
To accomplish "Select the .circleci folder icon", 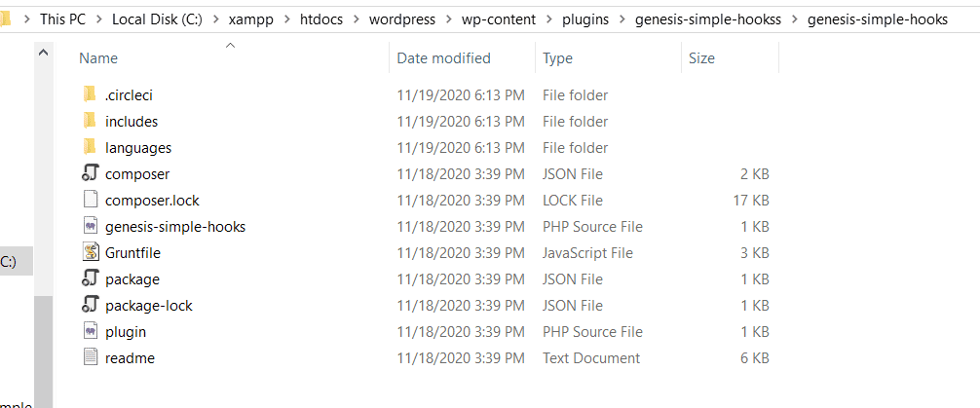I will [90, 95].
